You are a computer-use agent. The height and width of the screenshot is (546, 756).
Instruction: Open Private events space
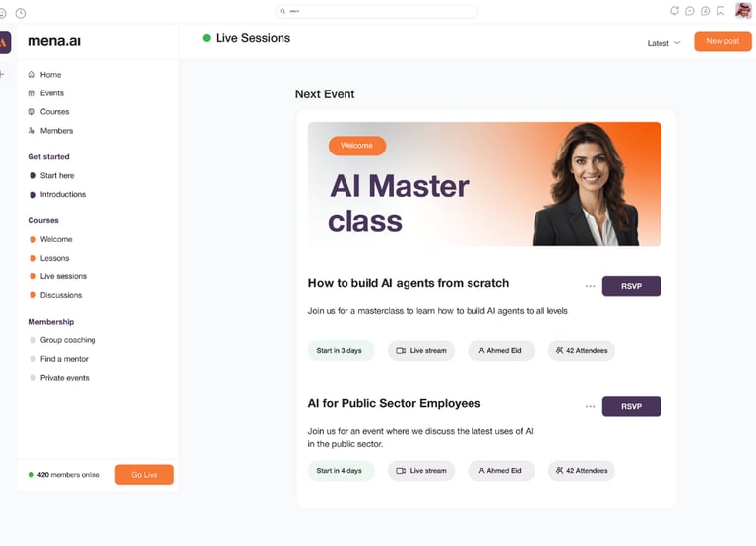pyautogui.click(x=59, y=378)
